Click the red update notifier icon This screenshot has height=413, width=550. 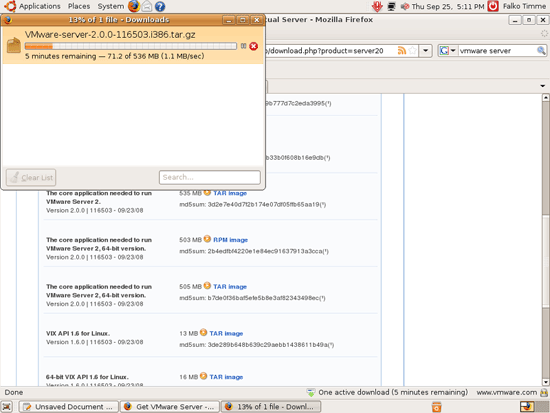(377, 6)
